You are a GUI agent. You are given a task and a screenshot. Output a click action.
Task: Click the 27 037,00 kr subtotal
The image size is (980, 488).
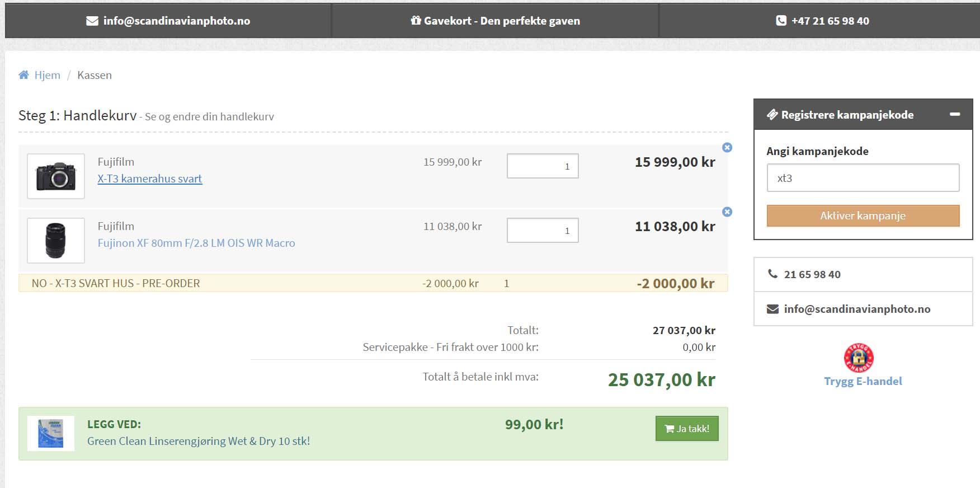point(684,330)
